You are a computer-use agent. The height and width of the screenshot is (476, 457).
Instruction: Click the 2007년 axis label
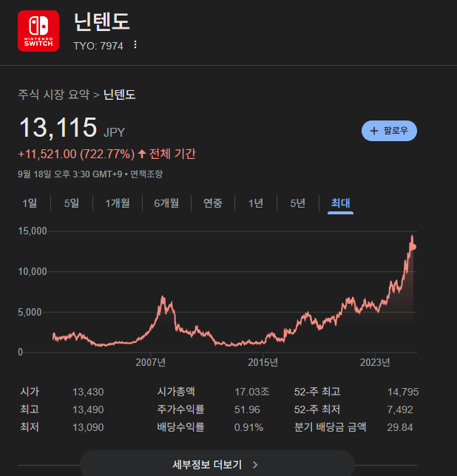click(151, 362)
